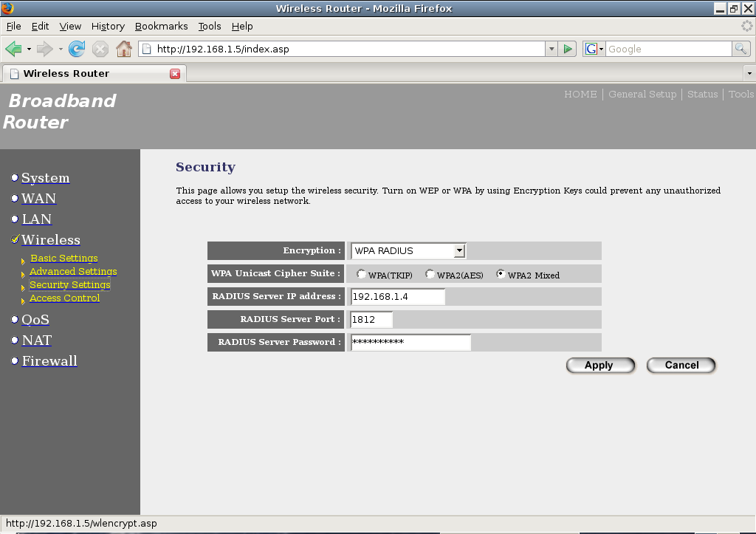Open Advanced Settings under Wireless
Image resolution: width=756 pixels, height=534 pixels.
(x=73, y=272)
